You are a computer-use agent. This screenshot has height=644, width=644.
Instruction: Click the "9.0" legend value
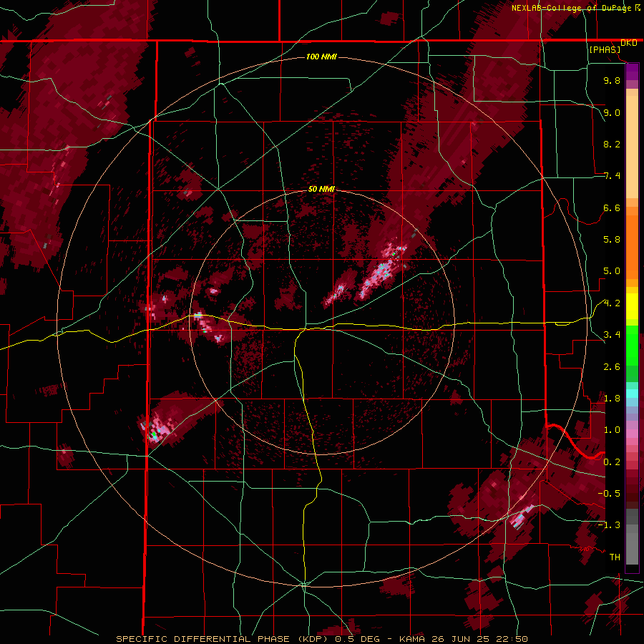(x=612, y=112)
